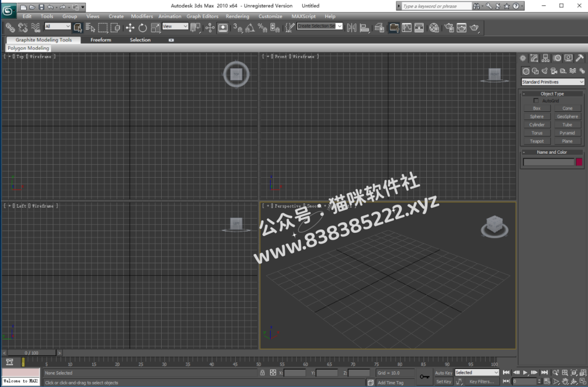Open the Rendering menu
This screenshot has width=588, height=387.
tap(237, 16)
